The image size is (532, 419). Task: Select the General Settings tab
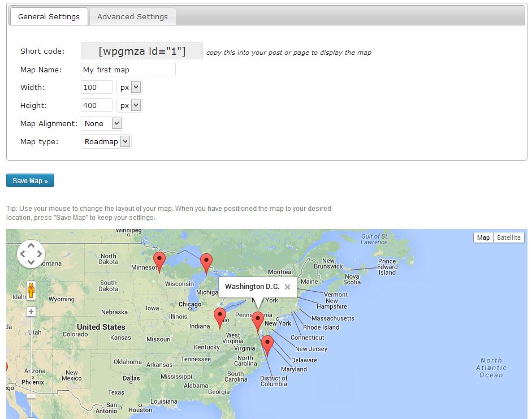49,17
